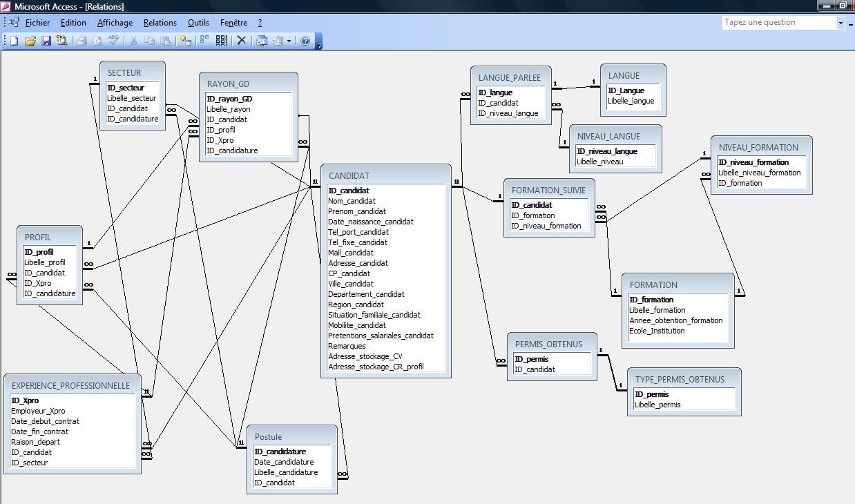Image resolution: width=855 pixels, height=504 pixels.
Task: Click the Open folder toolbar icon
Action: tap(30, 41)
